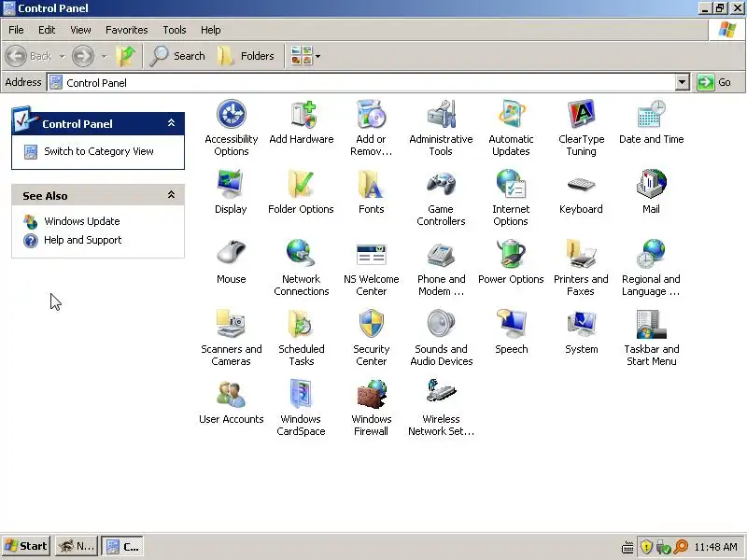The image size is (747, 560).
Task: Collapse the Control Panel sidebar section
Action: point(172,123)
